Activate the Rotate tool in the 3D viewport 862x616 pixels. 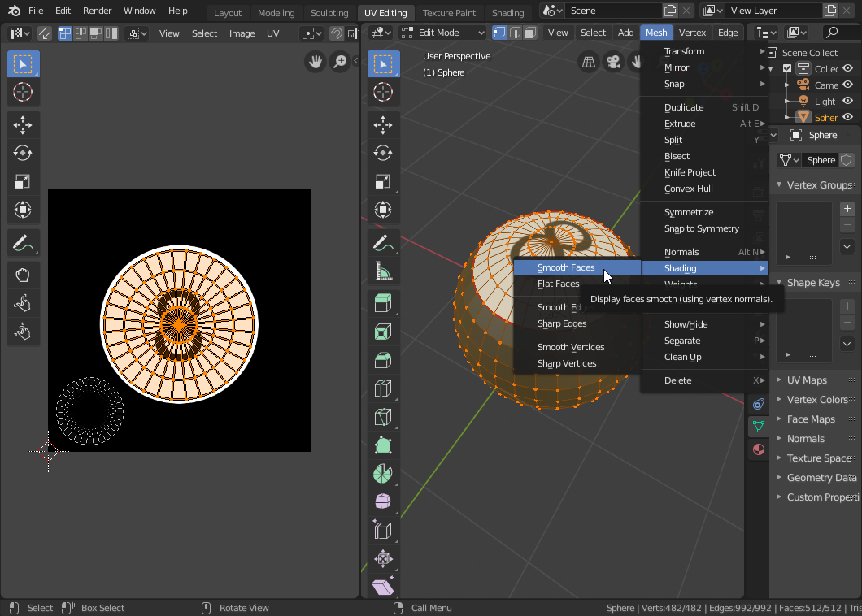pos(383,153)
